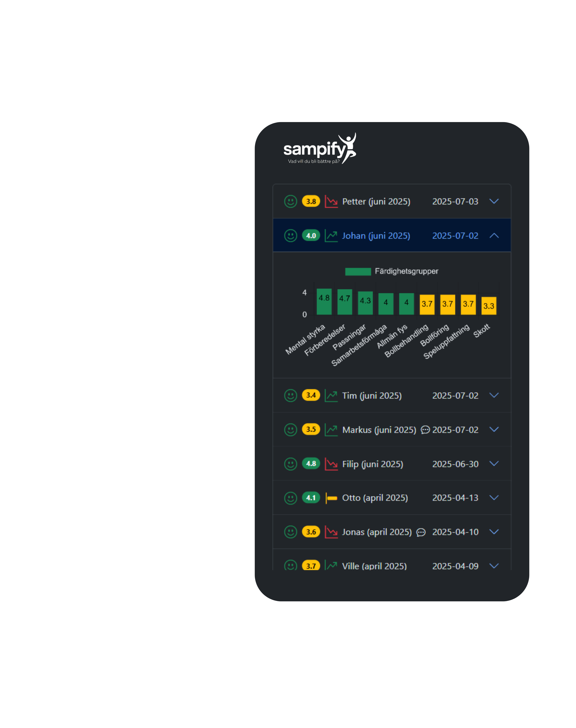Click the upward trend icon beside Markus

click(331, 430)
